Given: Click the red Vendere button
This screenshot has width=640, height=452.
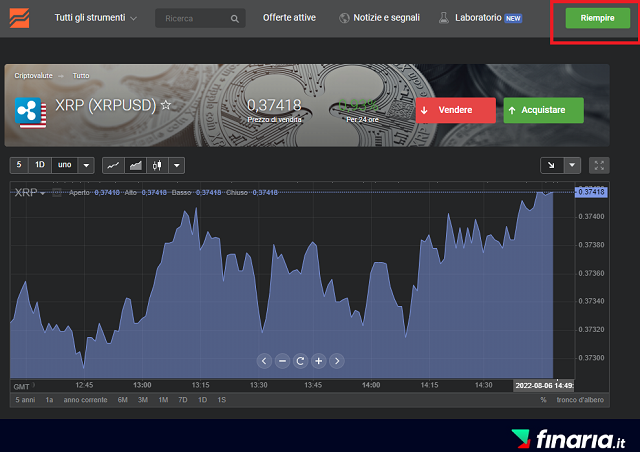Looking at the screenshot, I should (x=456, y=110).
